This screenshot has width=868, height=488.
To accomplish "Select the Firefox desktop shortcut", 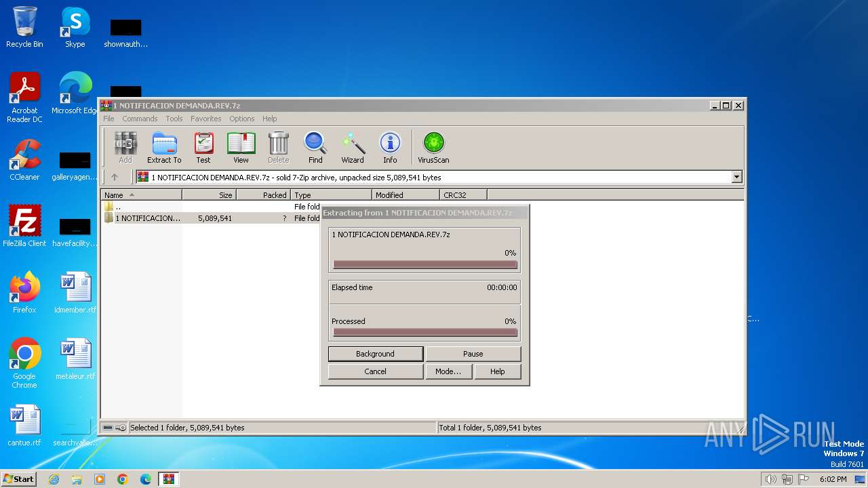I will tap(24, 293).
